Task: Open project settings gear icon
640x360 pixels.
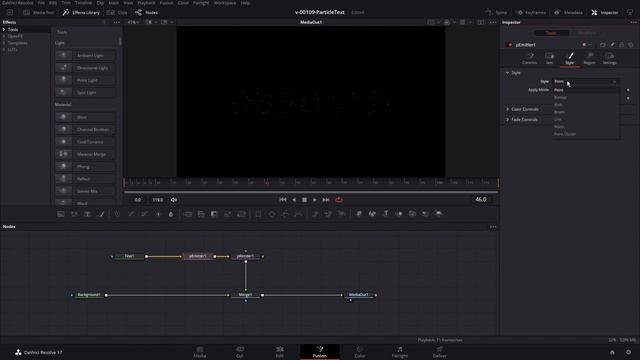Action: (629, 352)
